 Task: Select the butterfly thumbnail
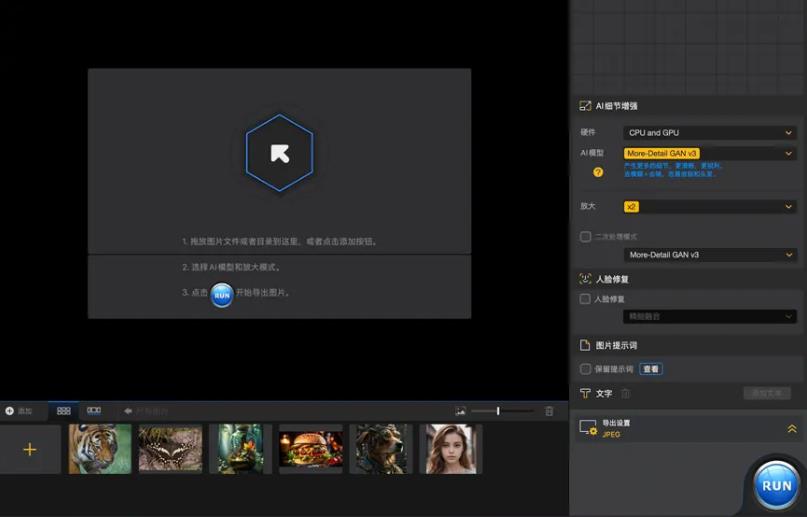click(x=170, y=449)
